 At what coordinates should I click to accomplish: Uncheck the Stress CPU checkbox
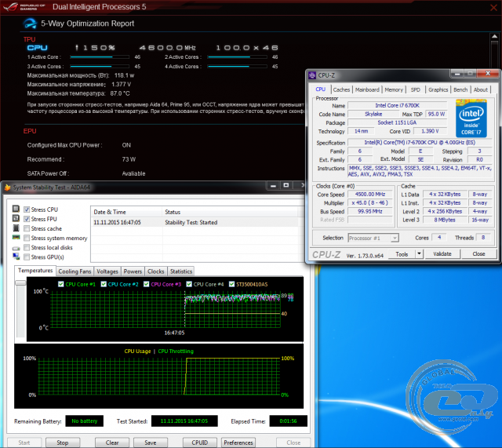27,209
